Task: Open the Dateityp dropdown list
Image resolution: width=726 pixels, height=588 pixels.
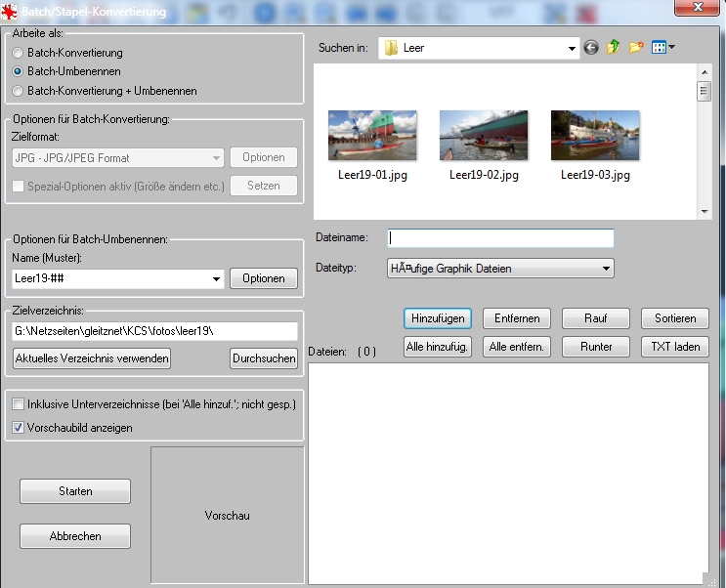Action: tap(606, 269)
